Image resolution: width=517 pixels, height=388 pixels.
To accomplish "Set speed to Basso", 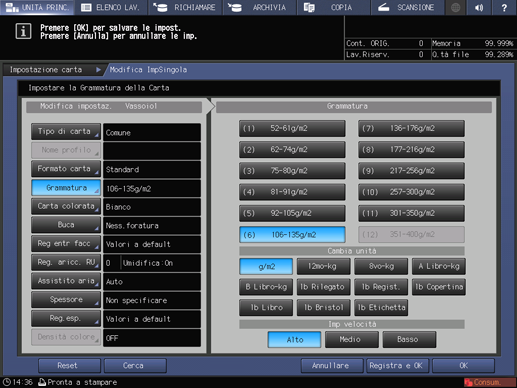I will 409,340.
